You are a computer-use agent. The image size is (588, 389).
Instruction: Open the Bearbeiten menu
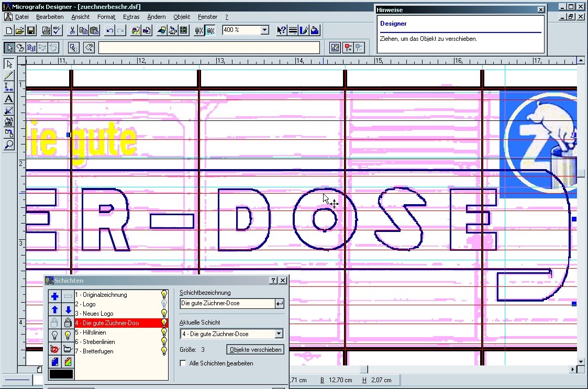pos(50,17)
